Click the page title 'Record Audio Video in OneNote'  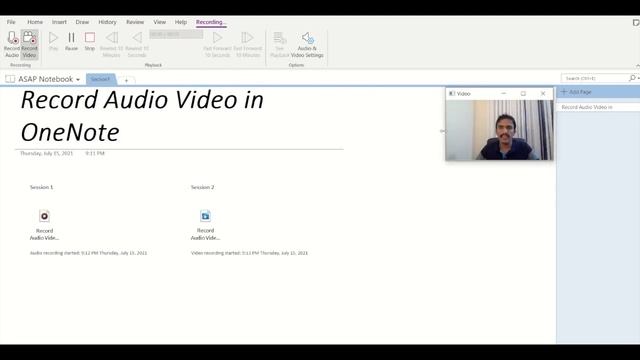(x=142, y=116)
